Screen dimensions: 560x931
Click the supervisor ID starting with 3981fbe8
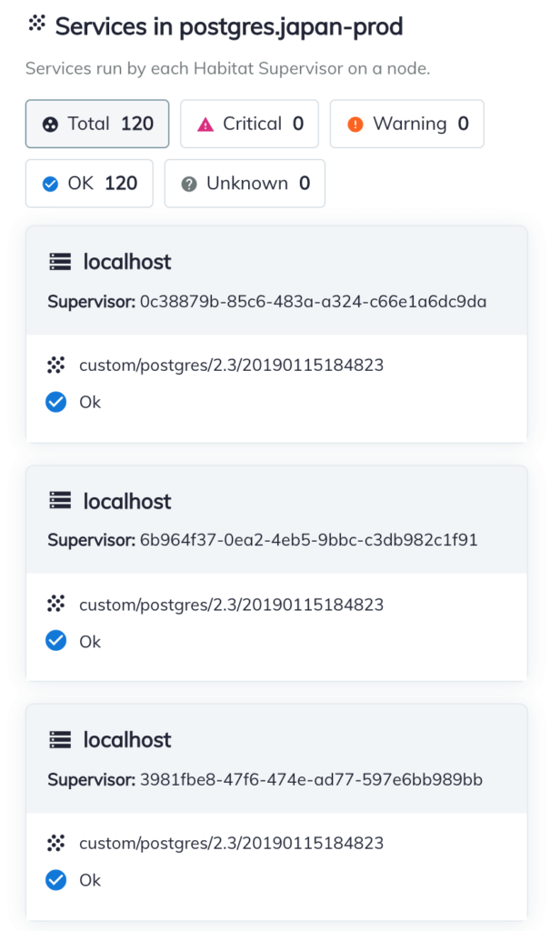[x=311, y=779]
